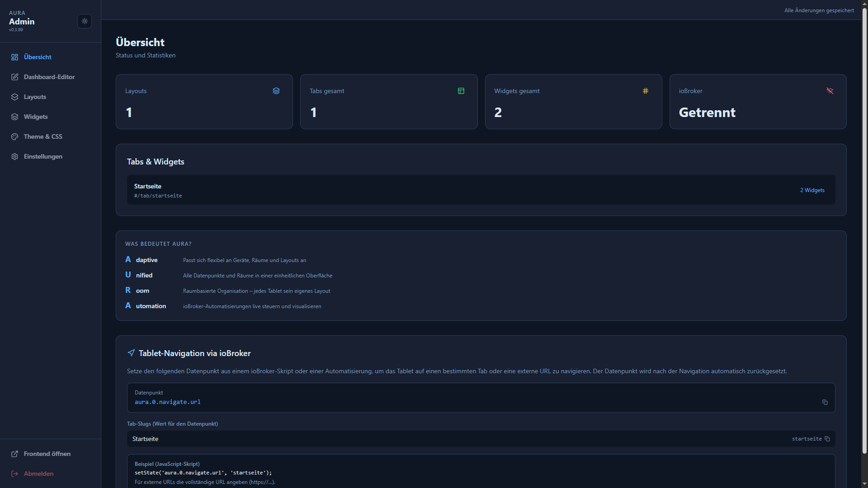Screen dimensions: 868x488
Task: Open the Layouts section via its layers icon
Action: coord(15,97)
